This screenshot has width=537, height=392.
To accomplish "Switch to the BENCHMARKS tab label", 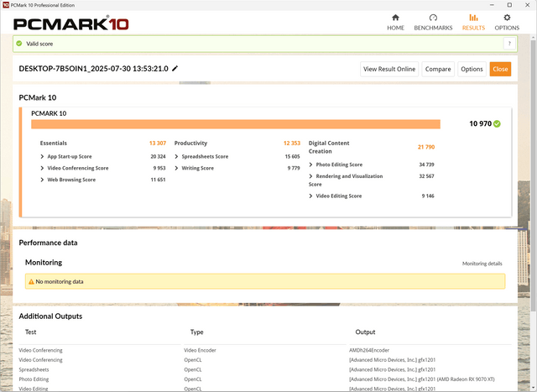I will click(x=433, y=28).
